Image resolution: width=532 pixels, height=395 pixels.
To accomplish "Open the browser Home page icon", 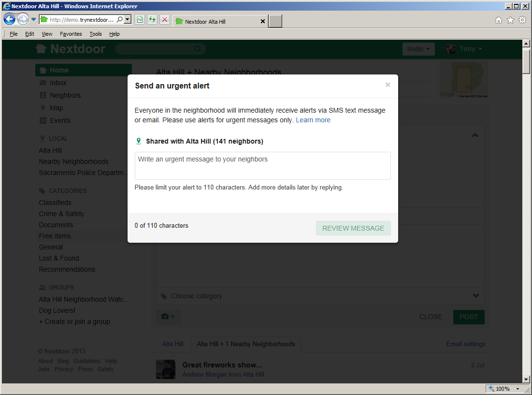I will (x=499, y=20).
